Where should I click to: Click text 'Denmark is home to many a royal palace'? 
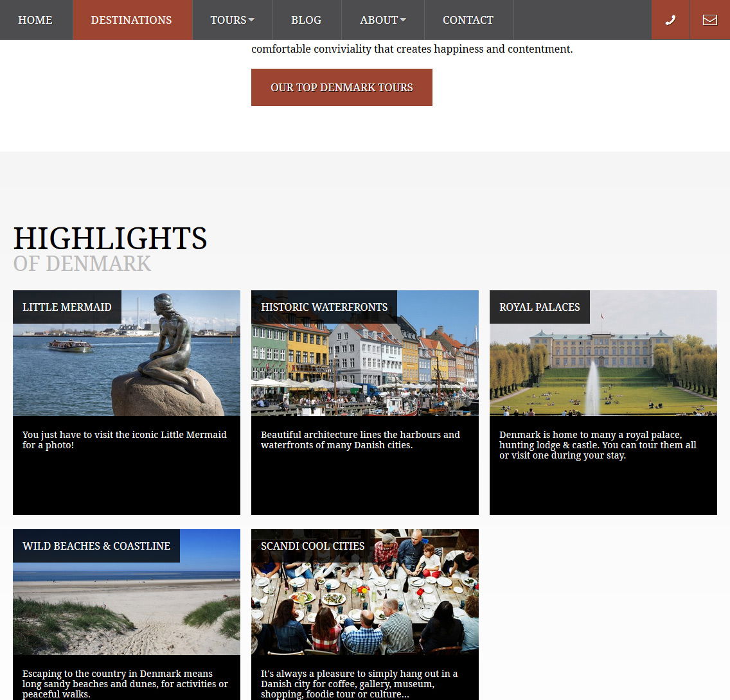coord(591,434)
